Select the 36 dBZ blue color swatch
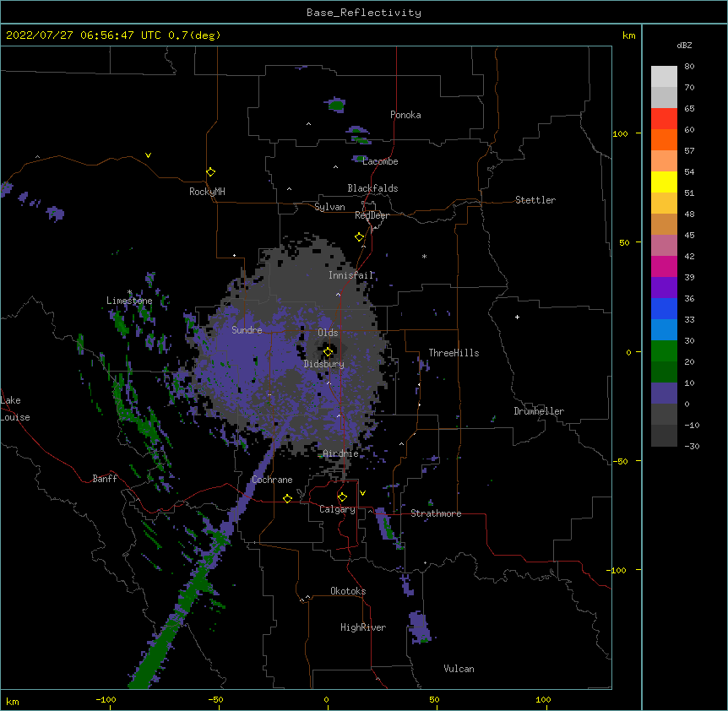The height and width of the screenshot is (711, 728). (x=664, y=308)
